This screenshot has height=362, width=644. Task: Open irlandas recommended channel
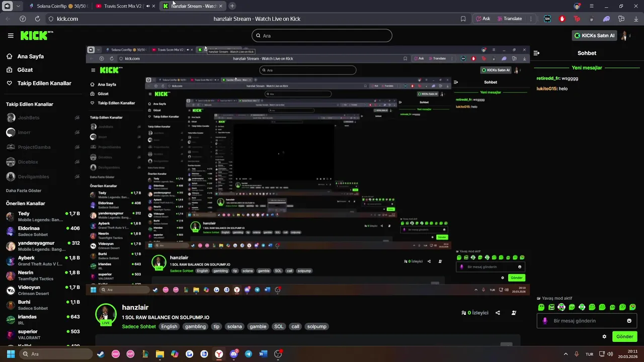click(43, 320)
